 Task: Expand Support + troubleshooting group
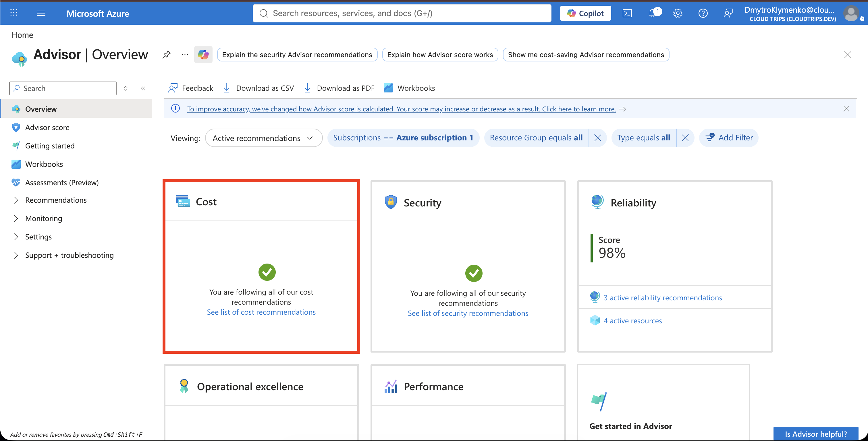point(16,255)
